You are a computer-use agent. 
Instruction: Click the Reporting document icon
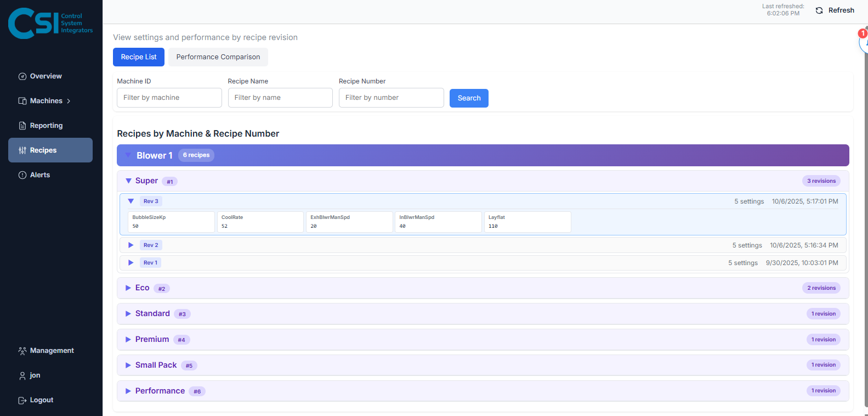(x=22, y=126)
